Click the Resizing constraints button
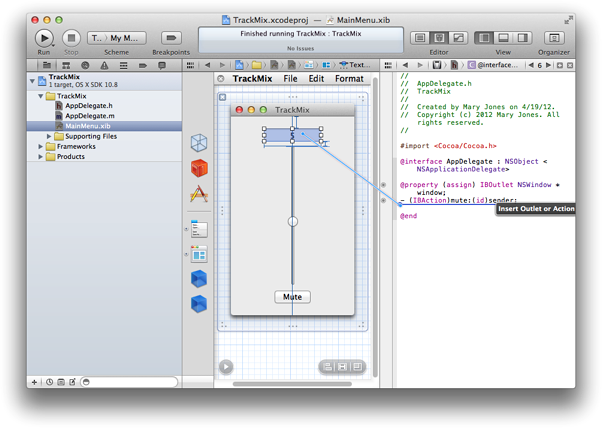602x428 pixels. pyautogui.click(x=357, y=367)
